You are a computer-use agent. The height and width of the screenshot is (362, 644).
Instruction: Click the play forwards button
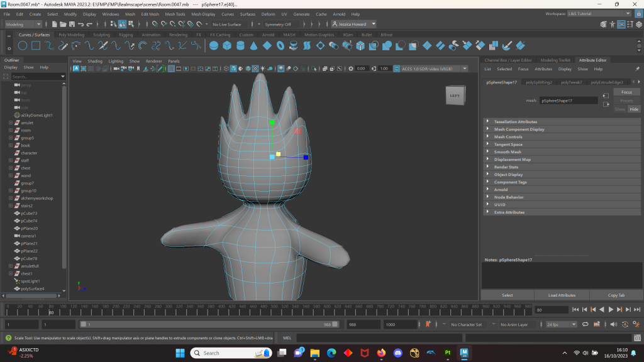pos(611,310)
